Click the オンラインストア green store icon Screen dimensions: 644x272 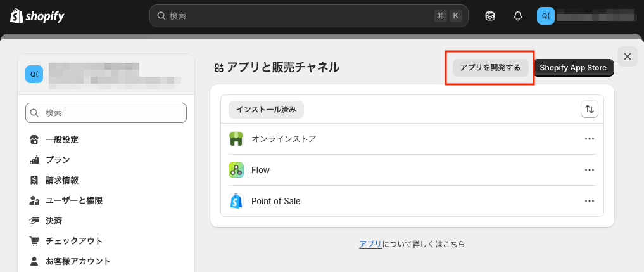[236, 139]
